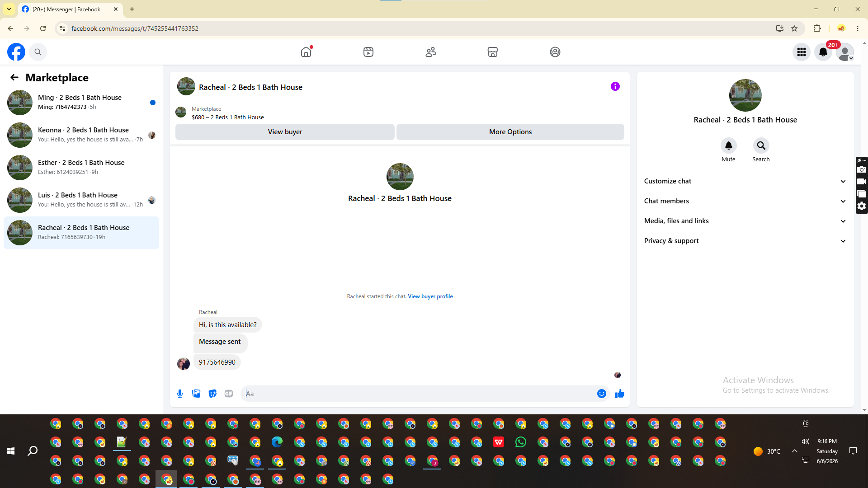Open Windows taskbar search
The image size is (868, 488).
click(x=33, y=451)
